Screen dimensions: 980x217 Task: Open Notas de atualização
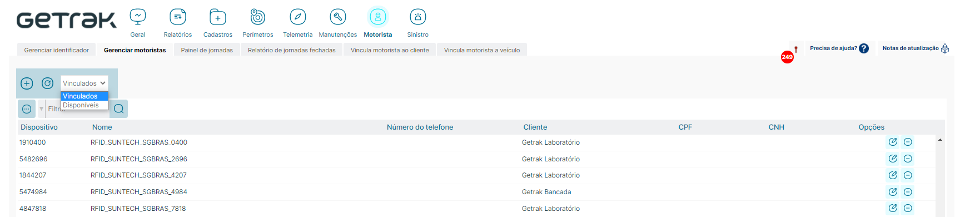click(916, 48)
